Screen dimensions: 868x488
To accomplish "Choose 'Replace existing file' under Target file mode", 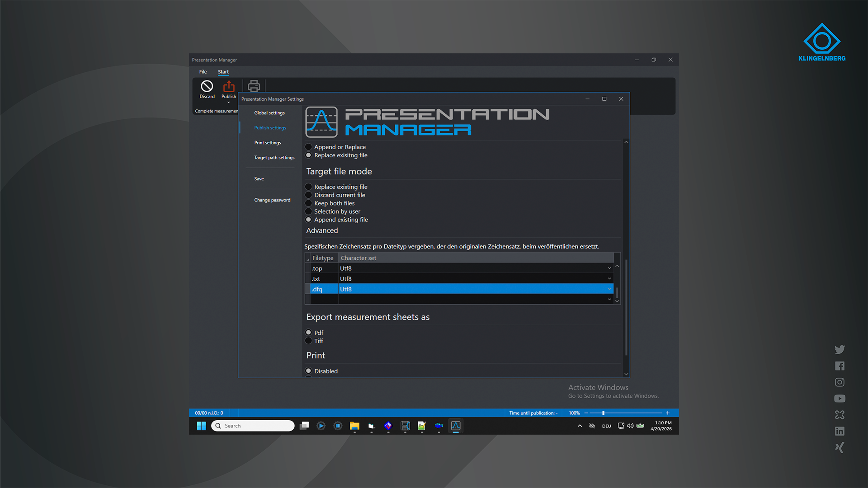I will (309, 187).
